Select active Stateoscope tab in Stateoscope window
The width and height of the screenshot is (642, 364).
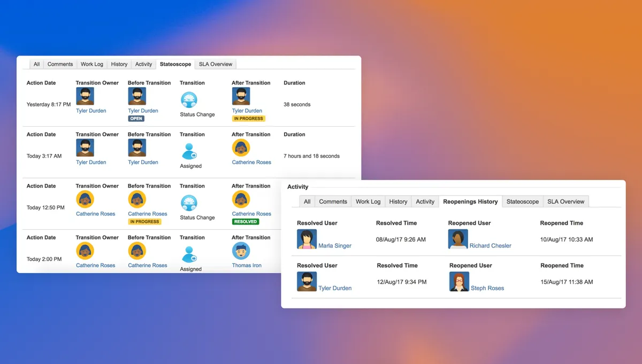click(175, 64)
